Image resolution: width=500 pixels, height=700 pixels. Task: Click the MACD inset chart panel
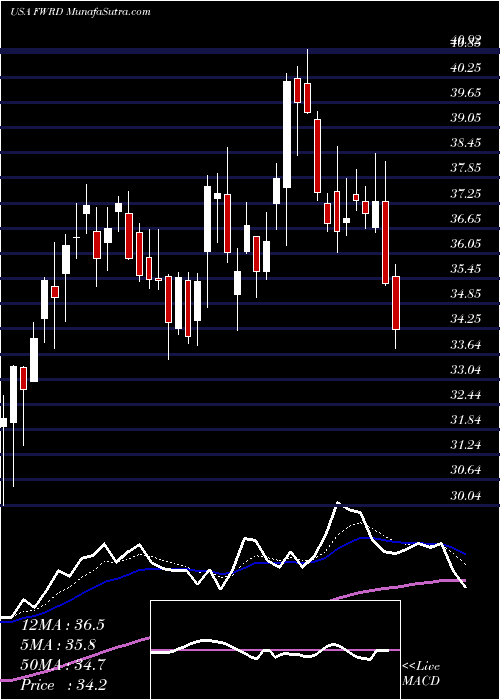(275, 650)
